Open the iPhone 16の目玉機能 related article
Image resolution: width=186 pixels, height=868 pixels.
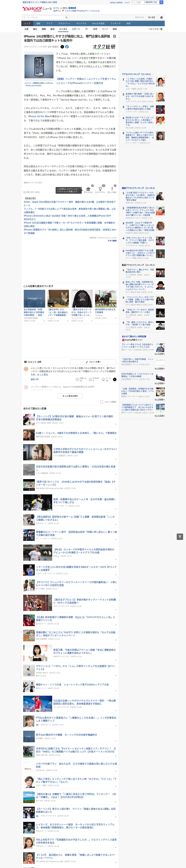69,224
